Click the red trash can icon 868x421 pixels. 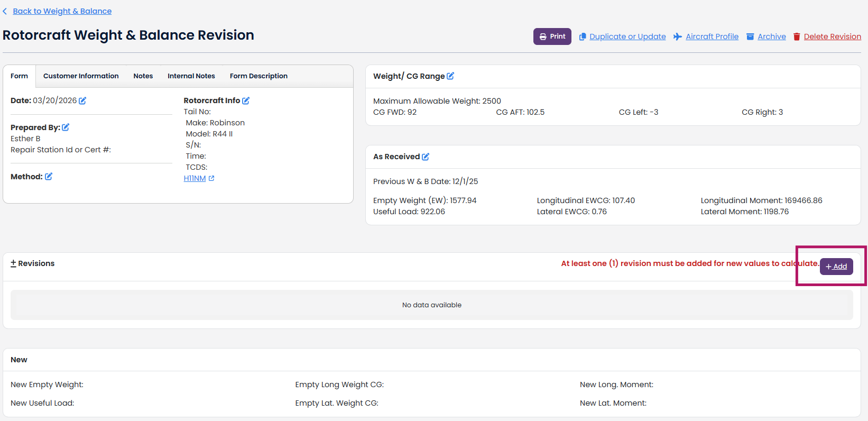click(x=797, y=36)
